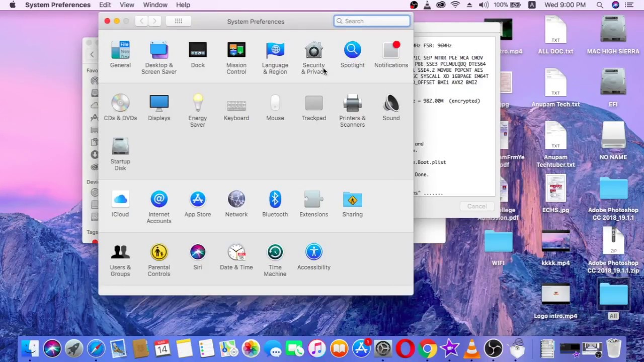Open CDs & DVDs pane
The image size is (644, 362).
click(x=120, y=107)
